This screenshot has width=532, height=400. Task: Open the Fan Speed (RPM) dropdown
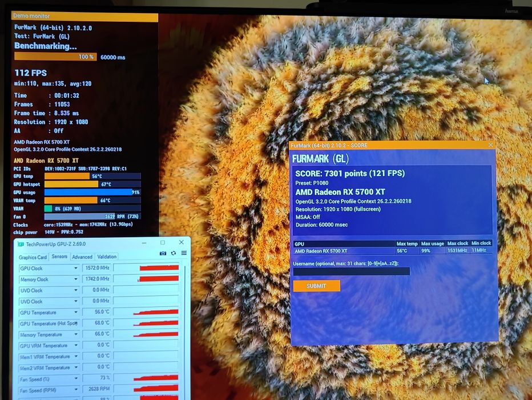[76, 390]
